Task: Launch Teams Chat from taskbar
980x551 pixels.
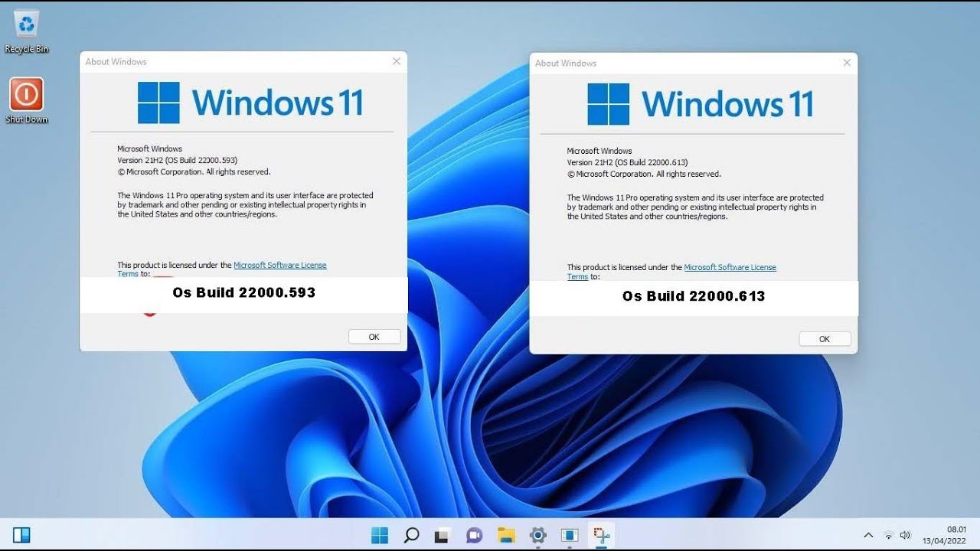Action: 473,535
